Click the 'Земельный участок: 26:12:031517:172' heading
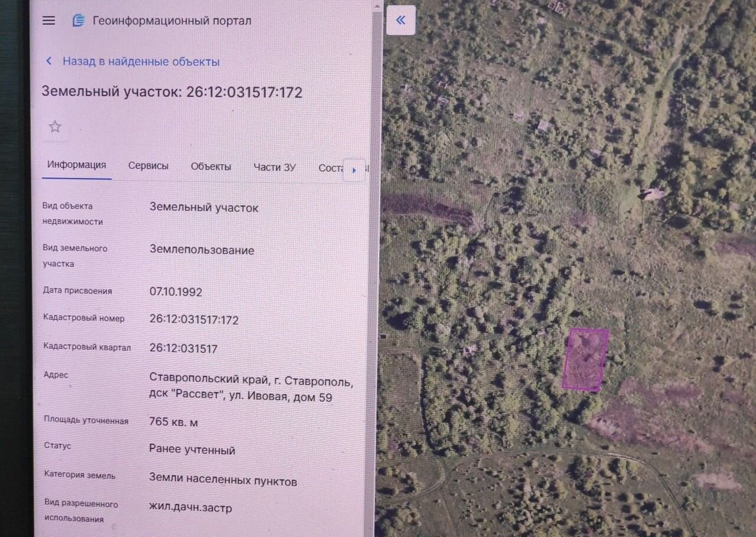This screenshot has width=756, height=537. (172, 92)
